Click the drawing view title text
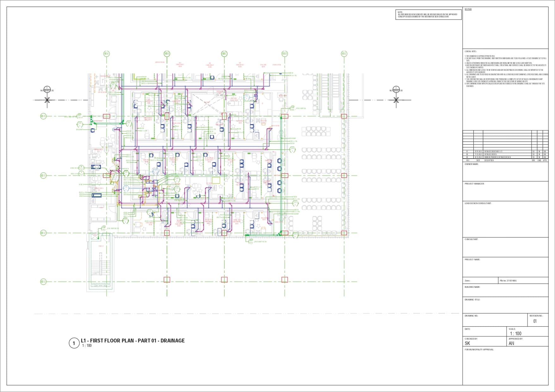Image resolution: width=555 pixels, height=392 pixels. click(x=133, y=341)
